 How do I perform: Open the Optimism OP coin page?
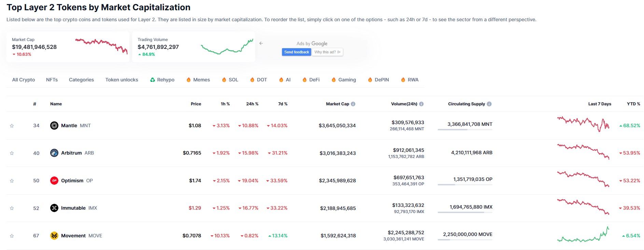tap(77, 181)
